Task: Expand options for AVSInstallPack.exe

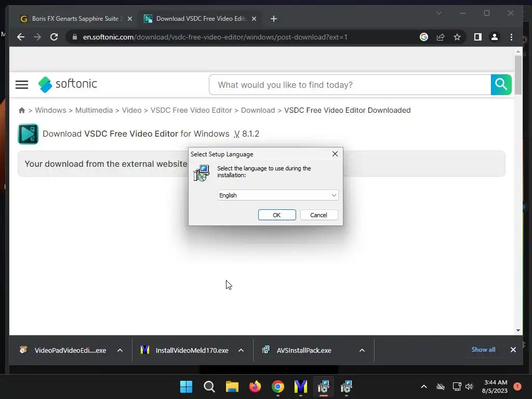Action: click(362, 350)
